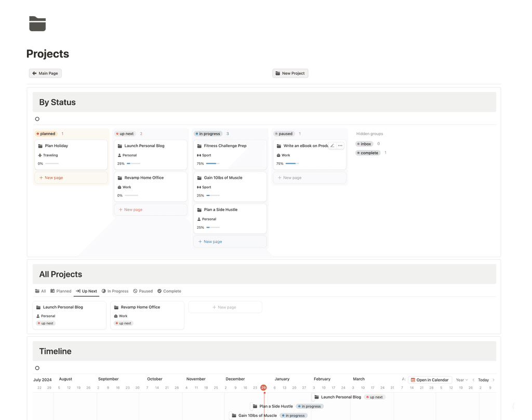This screenshot has width=532, height=420.
Task: Jump timeline to Today
Action: pos(484,380)
